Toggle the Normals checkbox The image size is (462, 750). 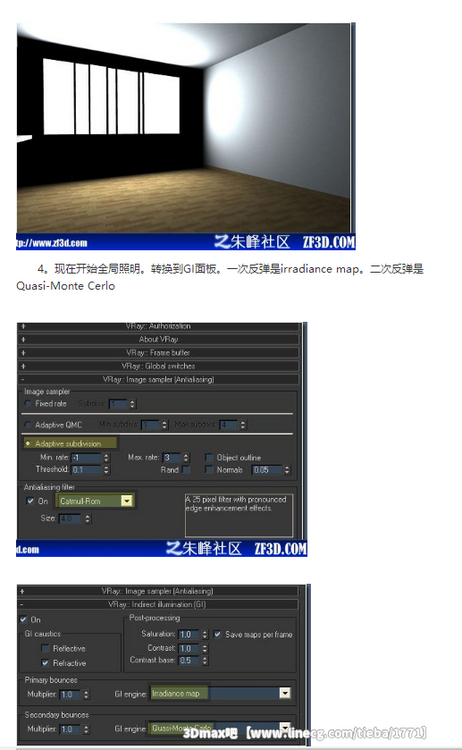[x=209, y=470]
